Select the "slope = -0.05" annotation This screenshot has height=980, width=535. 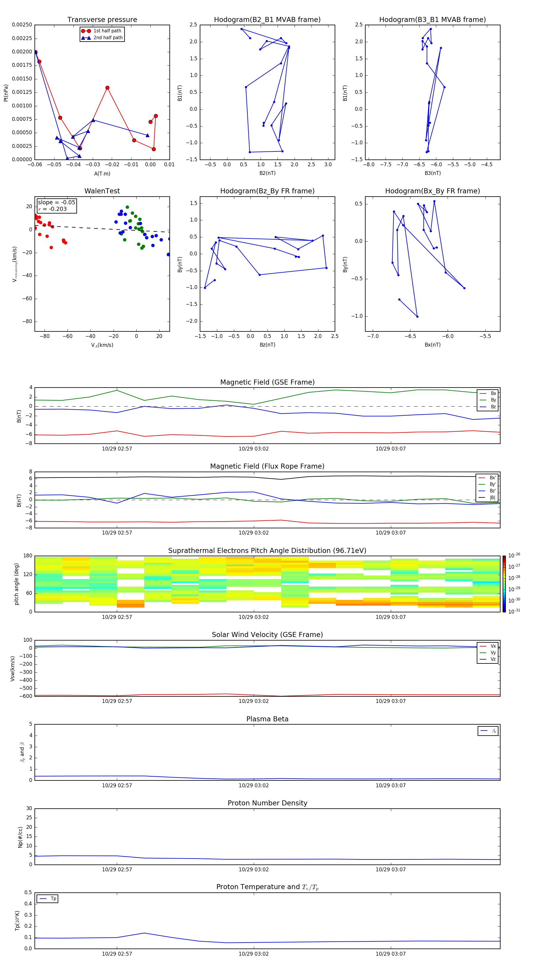coord(56,203)
